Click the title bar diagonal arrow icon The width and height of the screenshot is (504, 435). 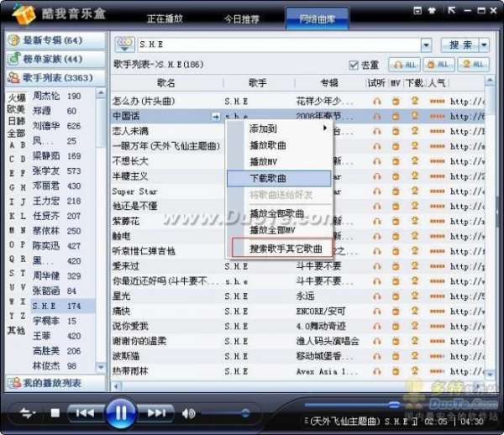[x=451, y=11]
